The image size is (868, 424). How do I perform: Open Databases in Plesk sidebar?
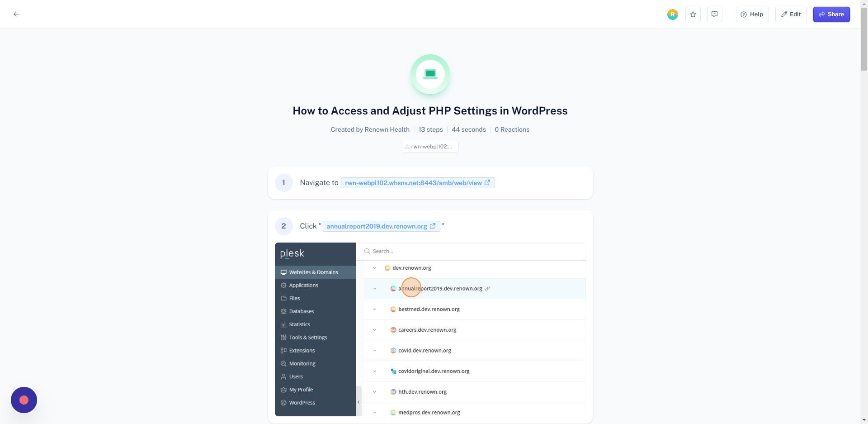click(315, 312)
